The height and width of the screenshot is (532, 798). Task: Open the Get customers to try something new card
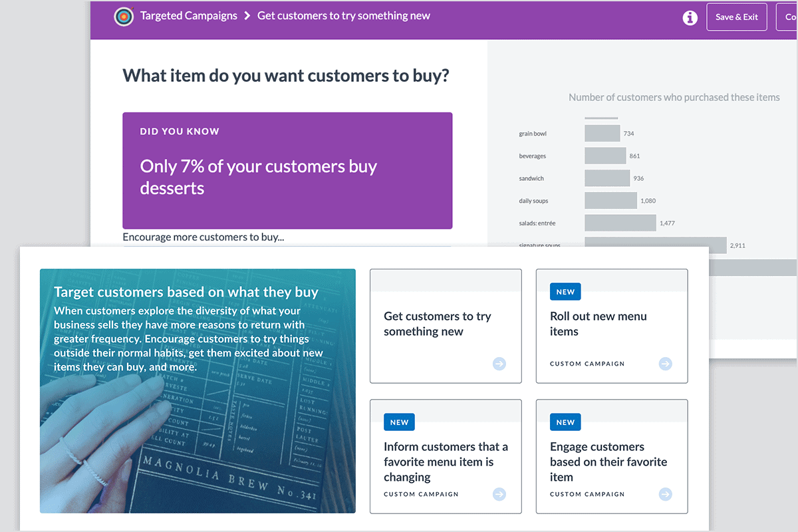click(446, 326)
